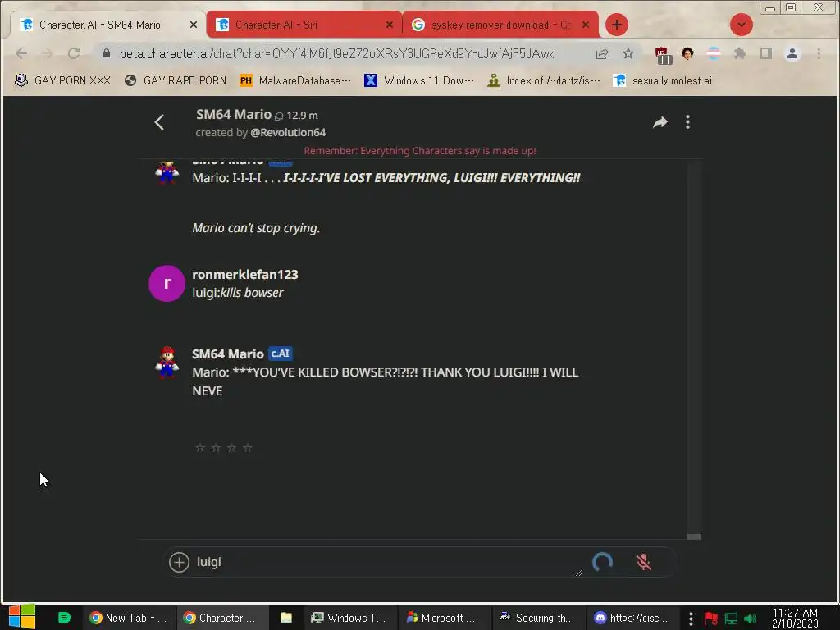This screenshot has width=840, height=630.
Task: Close the Character.AI - Siri tab
Action: 390,25
